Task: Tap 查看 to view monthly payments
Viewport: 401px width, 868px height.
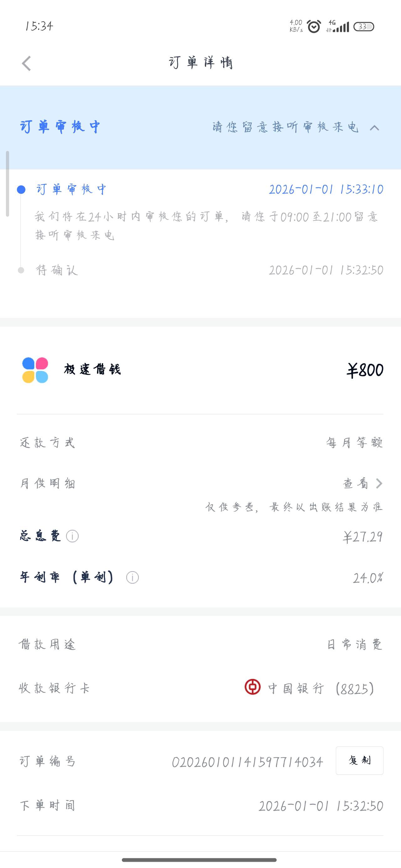Action: (356, 483)
